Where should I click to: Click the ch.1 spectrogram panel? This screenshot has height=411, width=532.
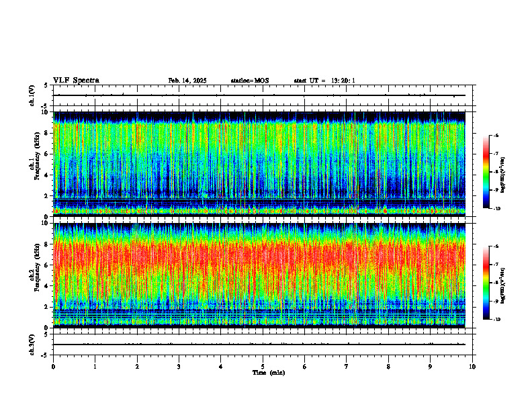coord(259,164)
